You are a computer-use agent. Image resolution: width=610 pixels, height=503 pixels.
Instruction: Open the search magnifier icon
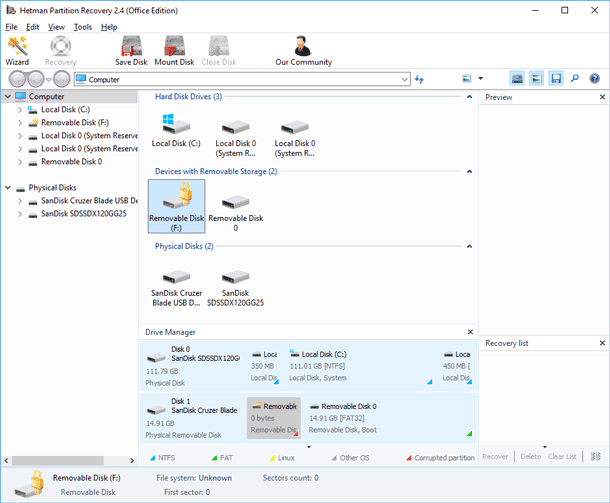tap(575, 79)
